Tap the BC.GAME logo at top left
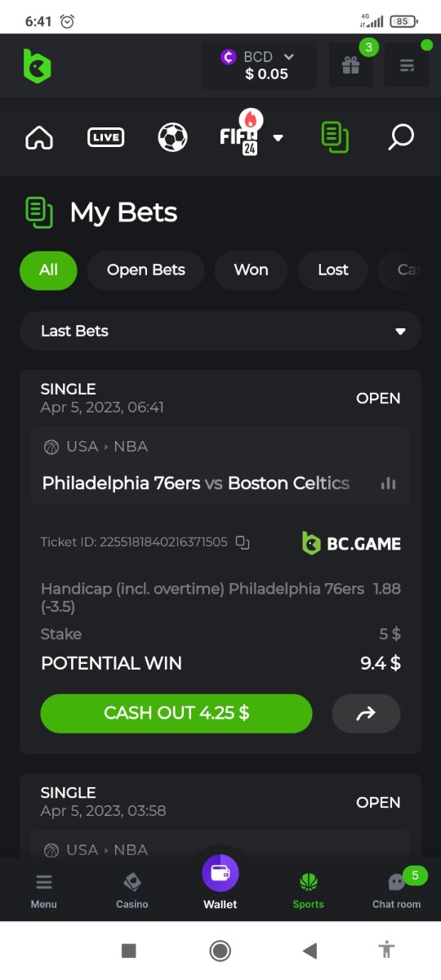The width and height of the screenshot is (441, 980). click(x=38, y=66)
